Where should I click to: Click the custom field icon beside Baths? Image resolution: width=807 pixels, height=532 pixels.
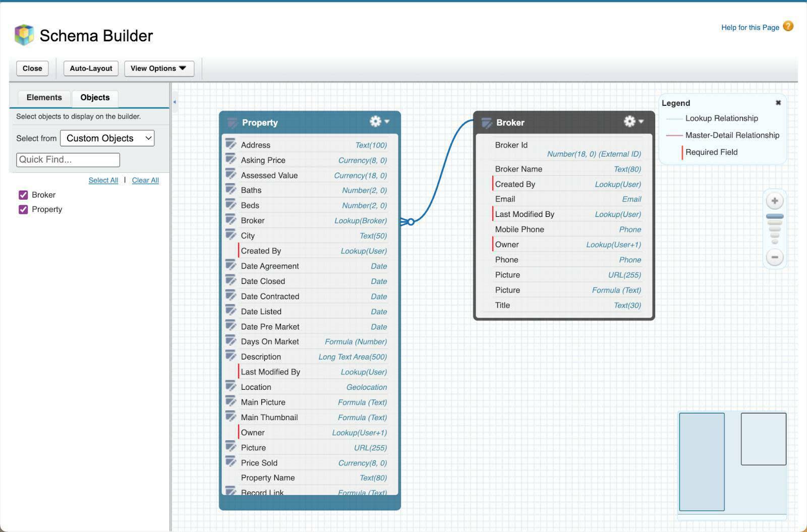click(231, 190)
